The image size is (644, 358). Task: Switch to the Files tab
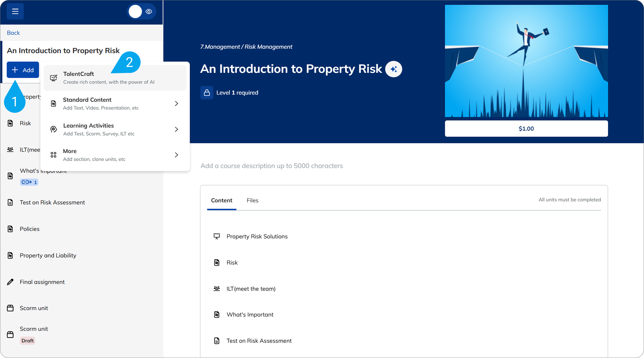252,200
